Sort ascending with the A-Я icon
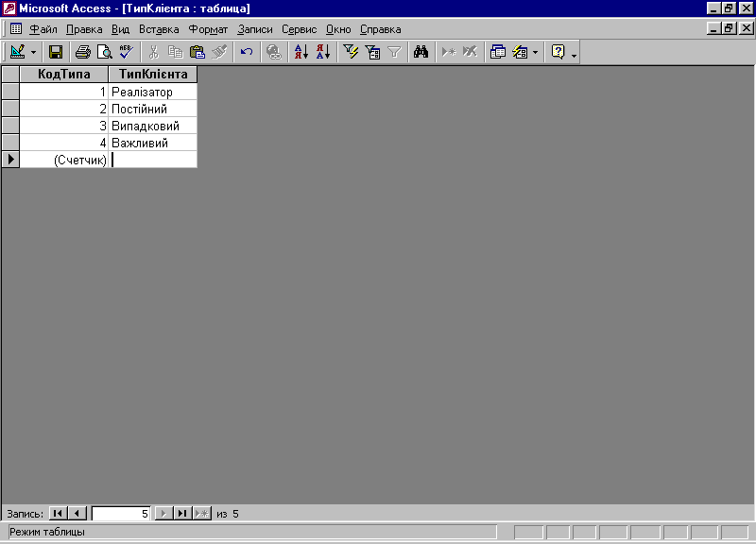 [x=301, y=52]
